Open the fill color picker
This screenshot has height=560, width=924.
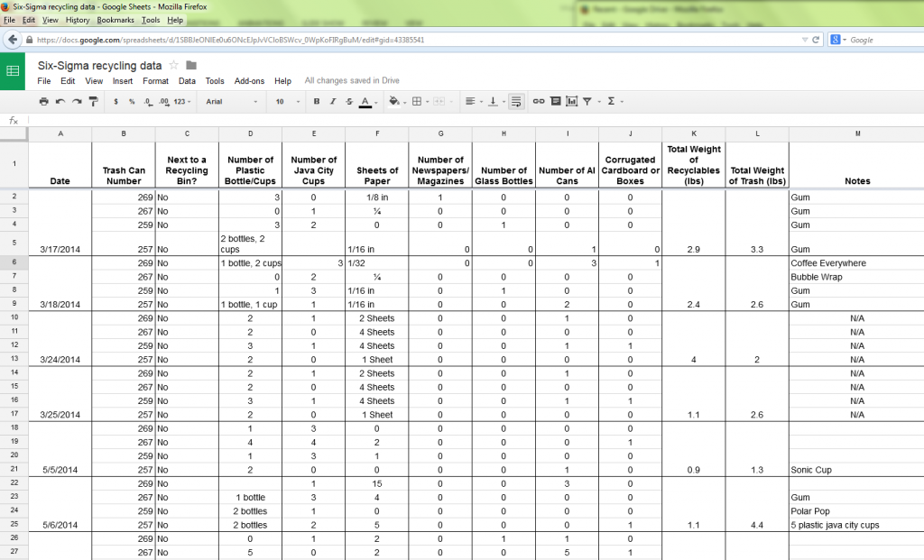coord(395,102)
